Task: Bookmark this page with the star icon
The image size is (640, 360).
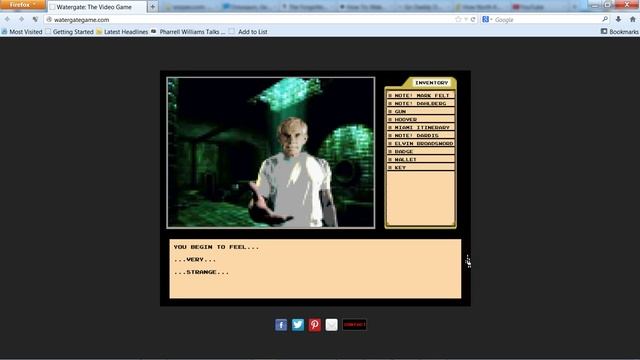Action: click(x=458, y=19)
